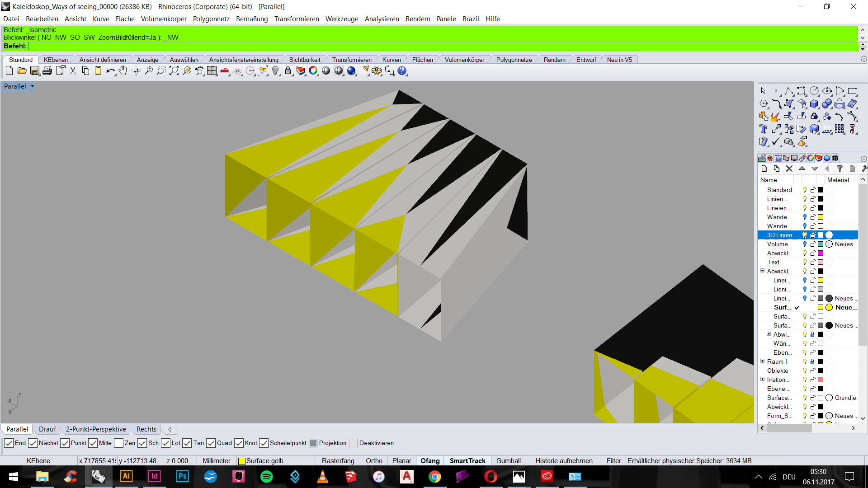868x488 pixels.
Task: Switch to the 2-Punkt-Perspektive viewport tab
Action: coord(96,429)
